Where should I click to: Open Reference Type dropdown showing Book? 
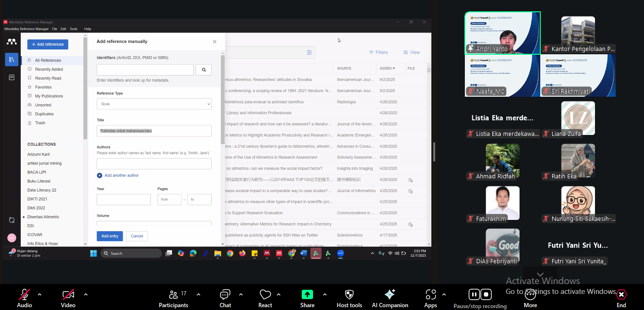(x=154, y=104)
